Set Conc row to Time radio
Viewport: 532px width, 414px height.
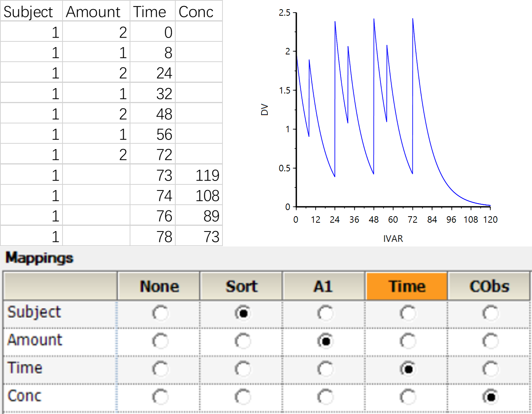[x=408, y=397]
